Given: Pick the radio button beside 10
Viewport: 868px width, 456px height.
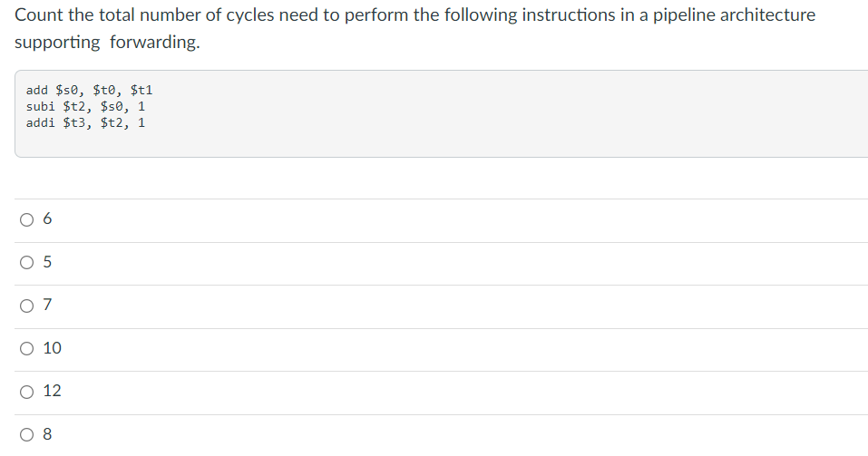Looking at the screenshot, I should (26, 349).
